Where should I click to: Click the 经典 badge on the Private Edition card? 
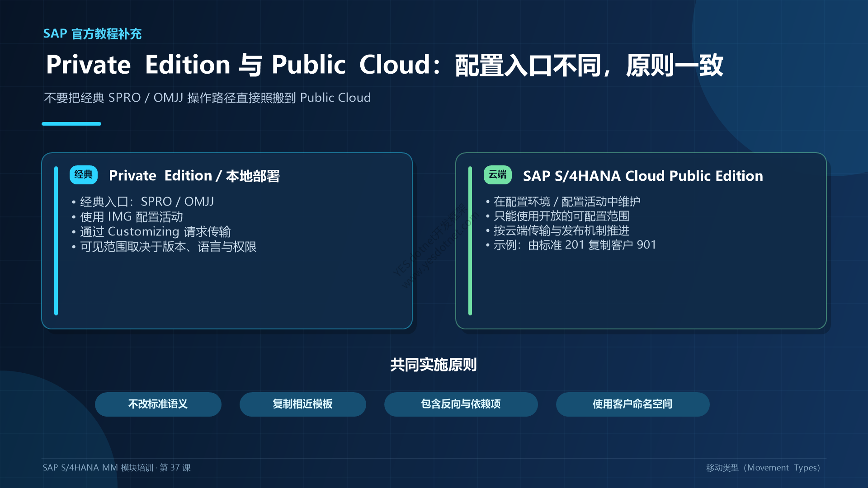[x=84, y=175]
